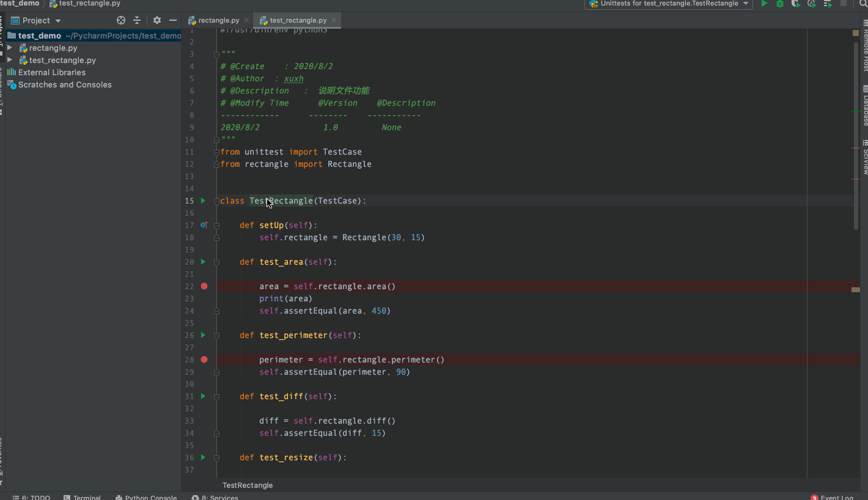Run test_area from the gutter arrow
The image size is (868, 500).
(x=204, y=262)
